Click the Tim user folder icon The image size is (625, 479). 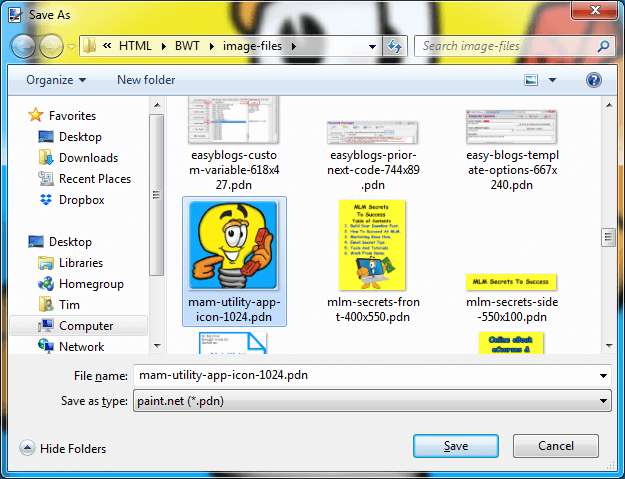point(46,304)
